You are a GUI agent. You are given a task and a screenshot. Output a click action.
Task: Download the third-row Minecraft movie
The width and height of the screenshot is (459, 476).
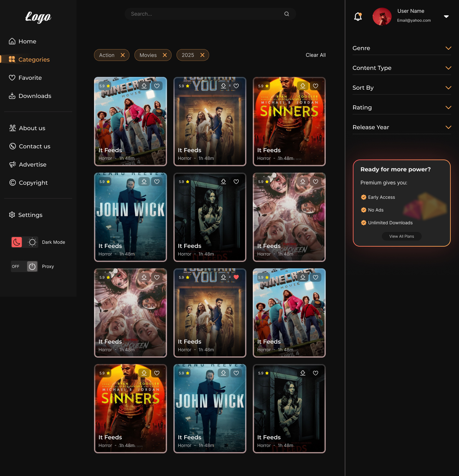(x=303, y=277)
